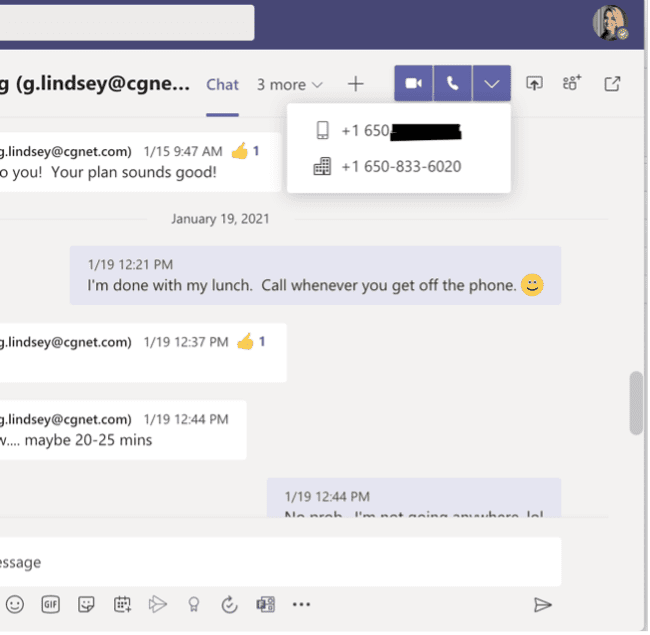650x635 pixels.
Task: Add people to the chat
Action: [x=572, y=84]
